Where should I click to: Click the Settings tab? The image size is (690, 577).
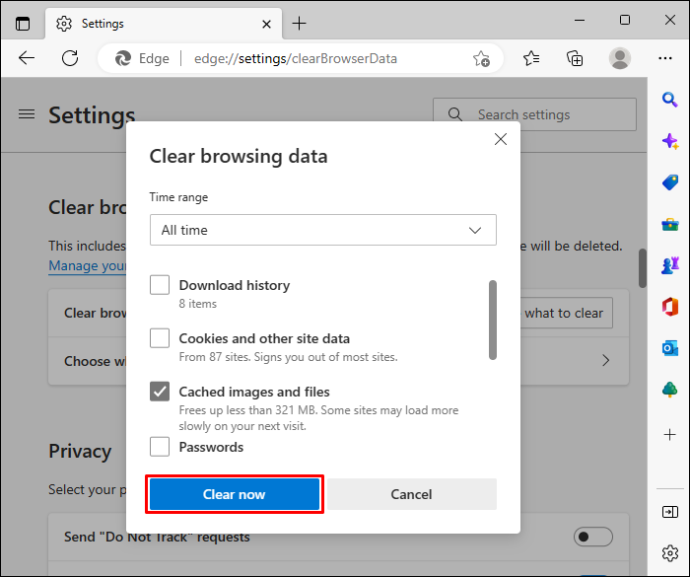(164, 23)
